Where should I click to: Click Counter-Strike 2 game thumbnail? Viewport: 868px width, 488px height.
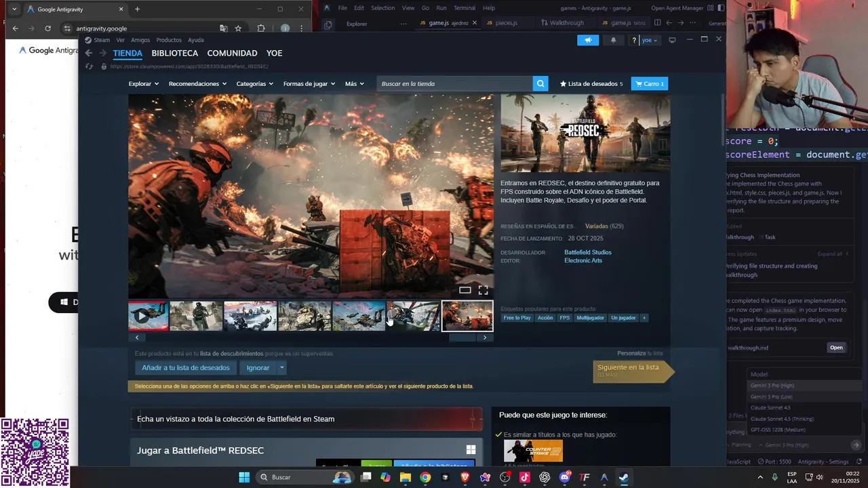point(533,451)
